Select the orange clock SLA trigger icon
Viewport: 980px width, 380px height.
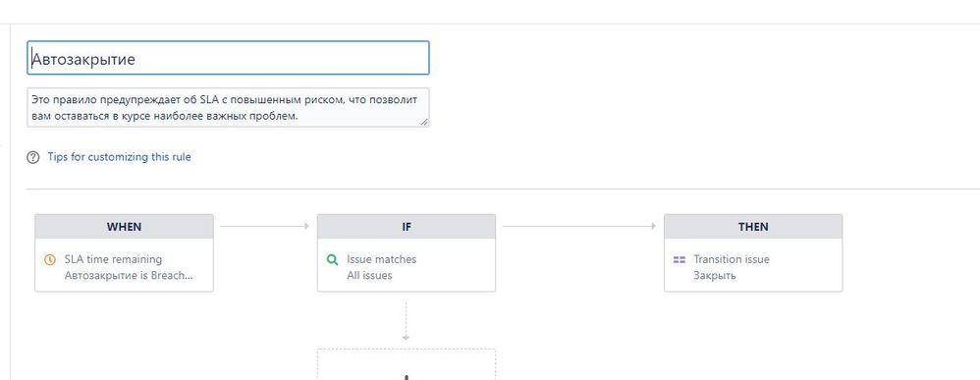click(50, 259)
